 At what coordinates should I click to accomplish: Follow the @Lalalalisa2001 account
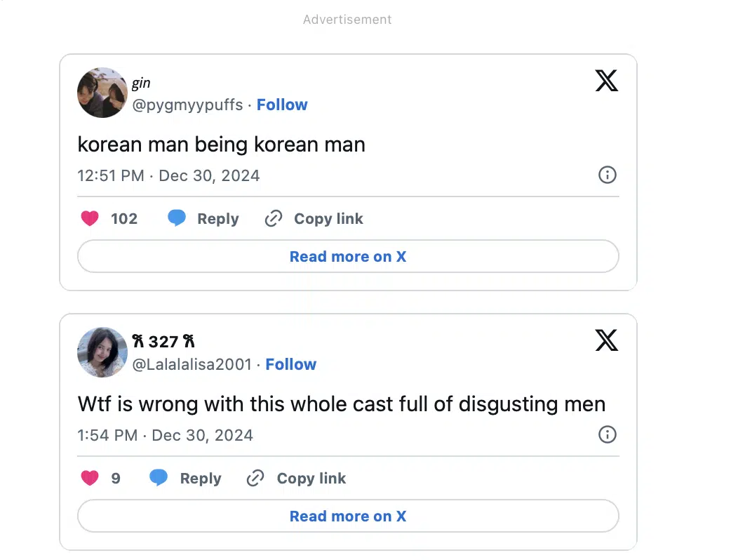coord(290,364)
